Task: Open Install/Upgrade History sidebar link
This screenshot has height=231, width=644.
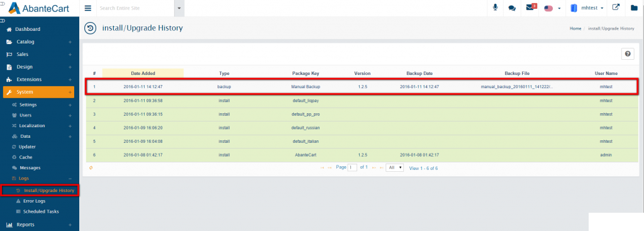Action: pyautogui.click(x=49, y=191)
